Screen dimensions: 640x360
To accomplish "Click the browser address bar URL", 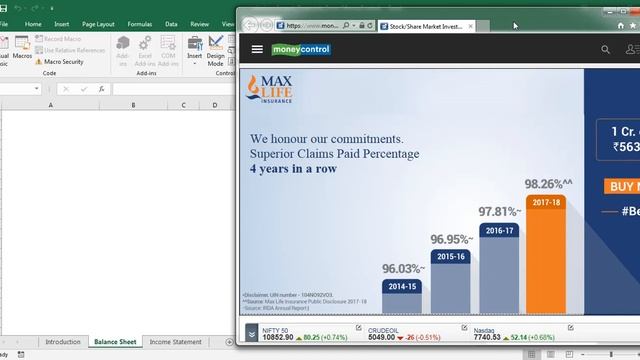I will [x=312, y=26].
